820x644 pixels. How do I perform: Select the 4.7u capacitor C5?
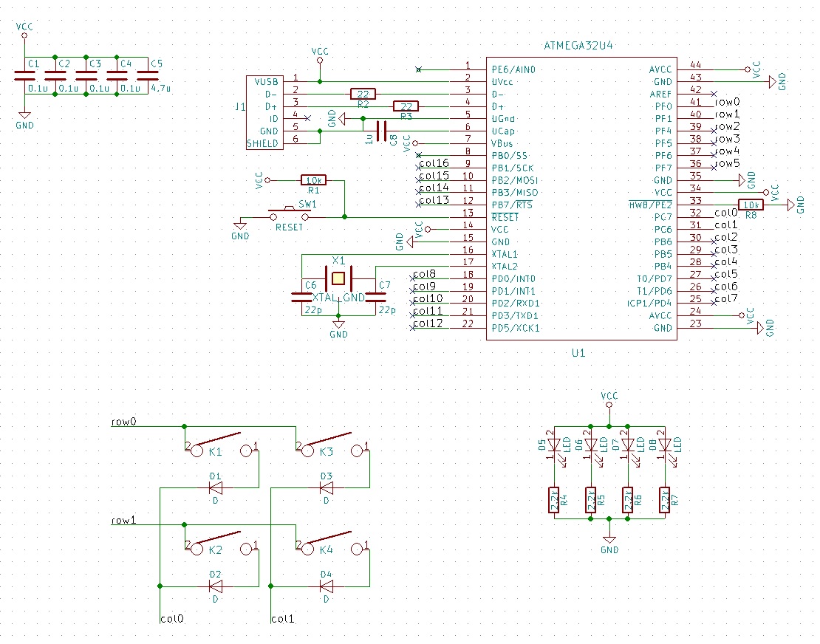coord(148,74)
